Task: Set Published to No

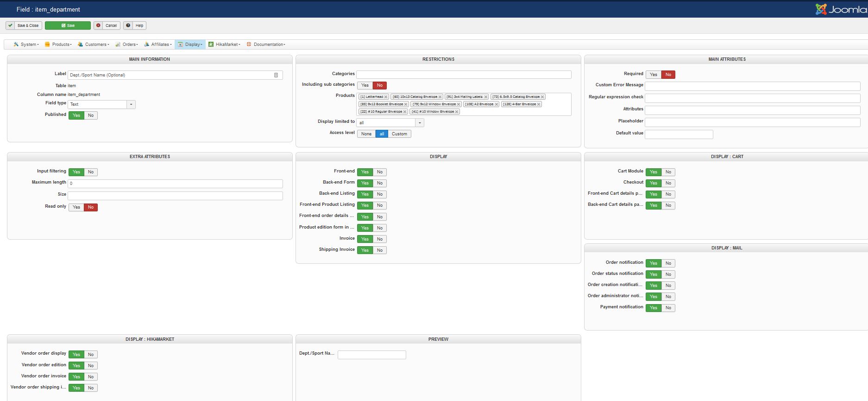Action: click(91, 115)
